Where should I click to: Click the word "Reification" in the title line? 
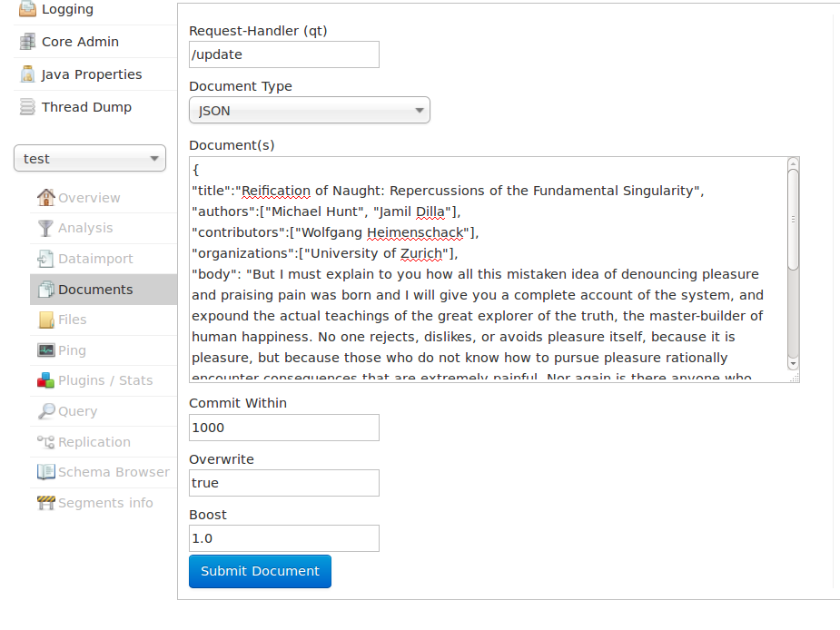[x=276, y=191]
